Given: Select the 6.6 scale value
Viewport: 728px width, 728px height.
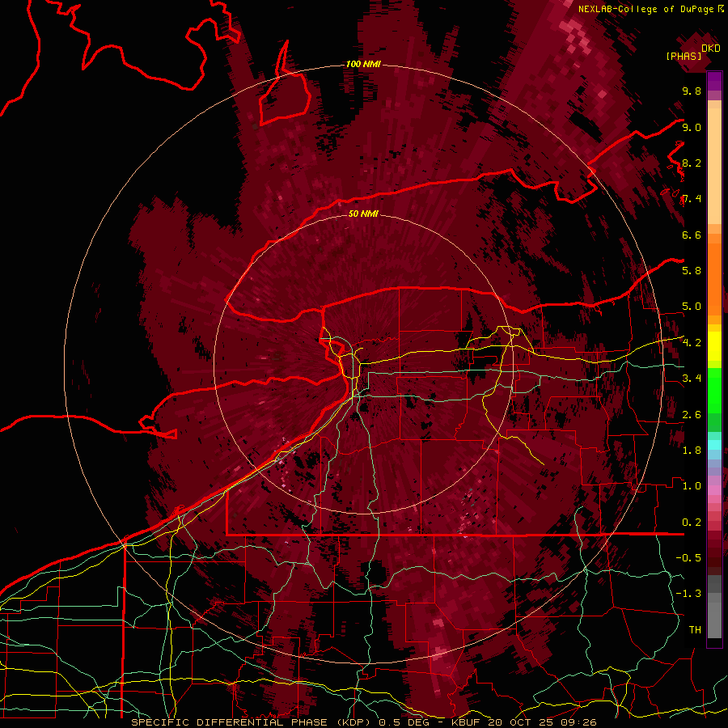Looking at the screenshot, I should pyautogui.click(x=692, y=235).
